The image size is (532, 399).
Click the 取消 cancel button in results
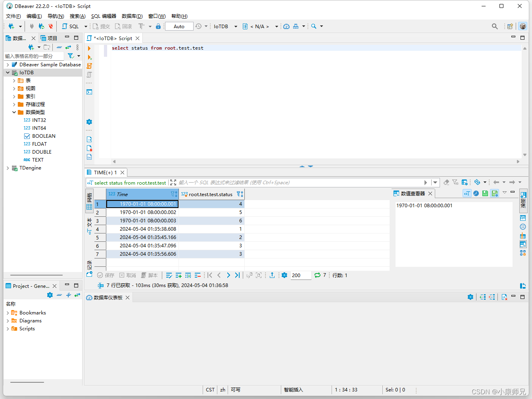[x=128, y=275]
